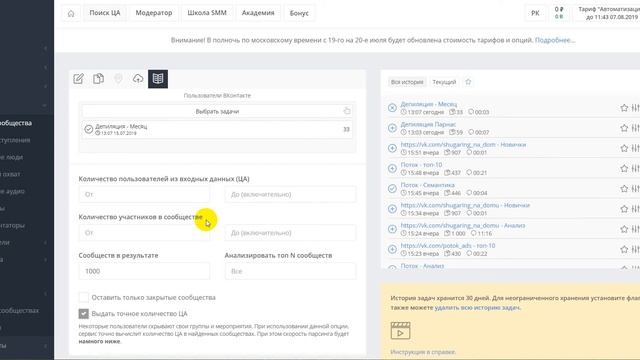Switch to Вся история tab

tap(407, 82)
